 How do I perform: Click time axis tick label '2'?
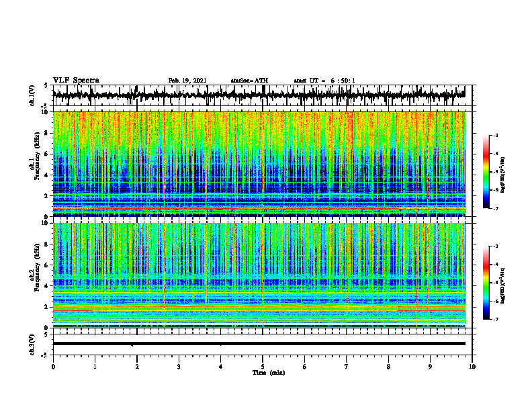[137, 367]
